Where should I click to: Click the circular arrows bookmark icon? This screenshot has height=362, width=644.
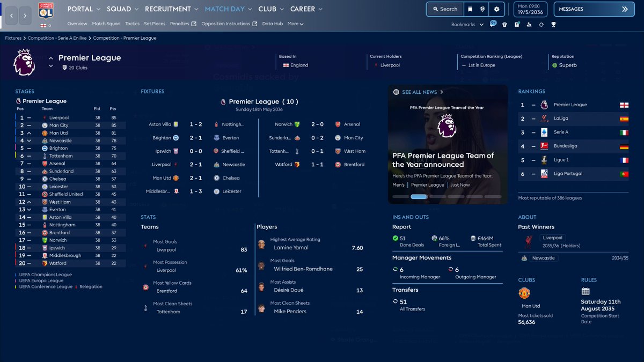[541, 24]
